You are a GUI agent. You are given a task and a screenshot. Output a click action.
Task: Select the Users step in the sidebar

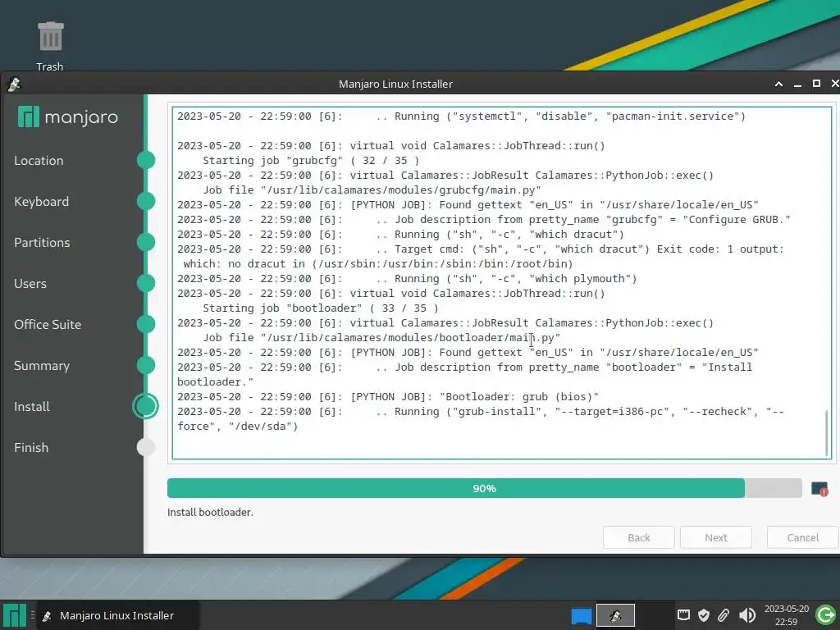point(30,283)
